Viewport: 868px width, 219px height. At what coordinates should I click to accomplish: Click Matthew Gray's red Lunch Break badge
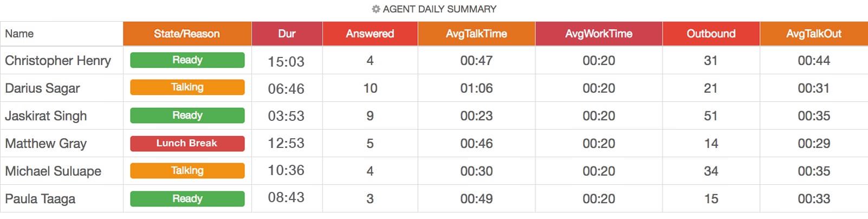187,143
